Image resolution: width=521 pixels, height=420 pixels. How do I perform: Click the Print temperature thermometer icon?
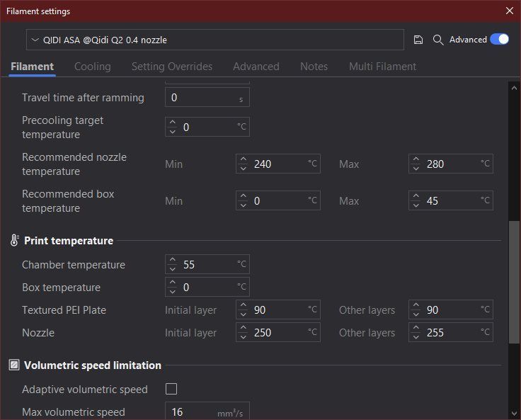point(14,241)
